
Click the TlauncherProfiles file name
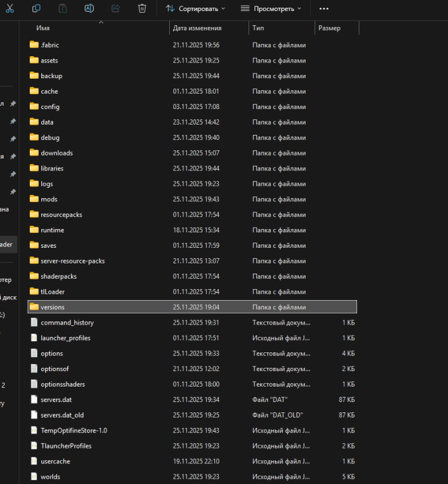tap(66, 446)
